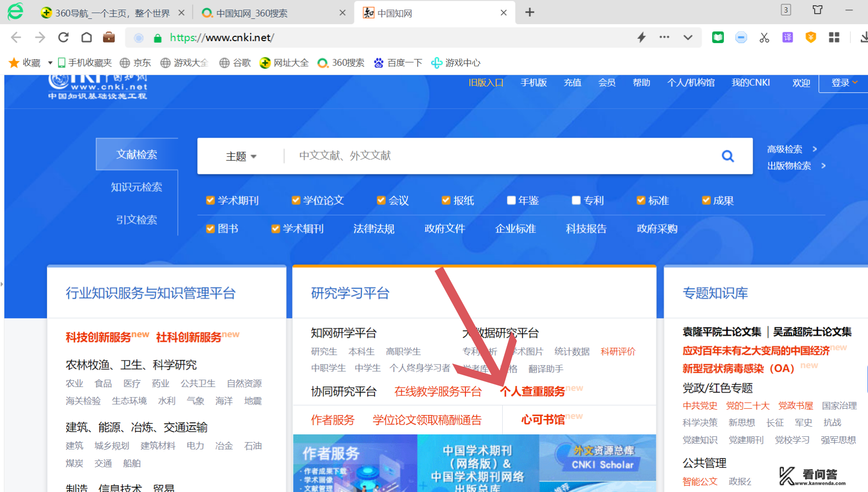
Task: Open 个人查重服务 link
Action: (533, 391)
